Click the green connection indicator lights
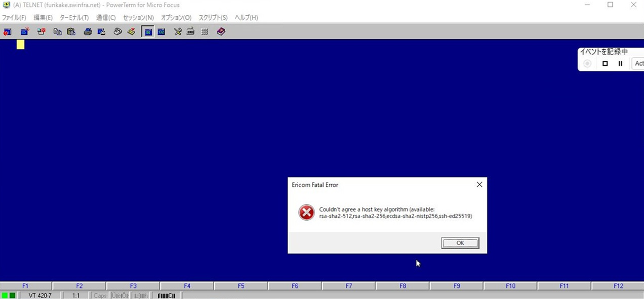This screenshot has height=299, width=644. pyautogui.click(x=8, y=295)
